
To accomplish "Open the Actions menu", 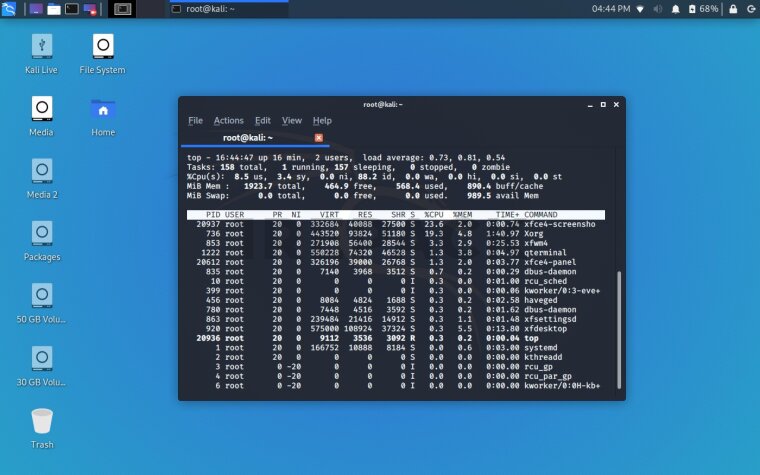I will (228, 120).
